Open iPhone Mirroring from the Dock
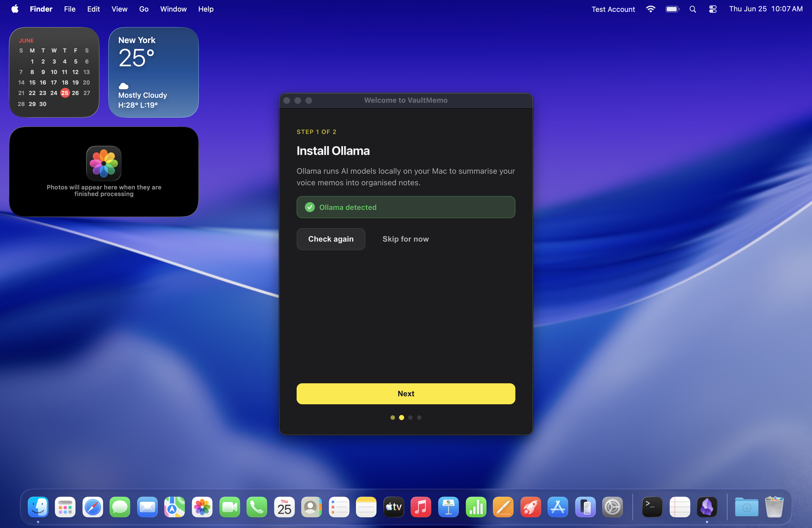812x528 pixels. point(585,507)
